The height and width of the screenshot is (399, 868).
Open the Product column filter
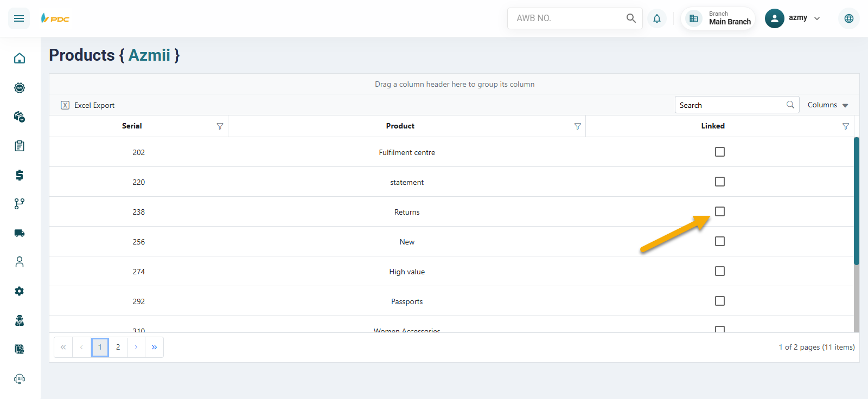(x=577, y=126)
